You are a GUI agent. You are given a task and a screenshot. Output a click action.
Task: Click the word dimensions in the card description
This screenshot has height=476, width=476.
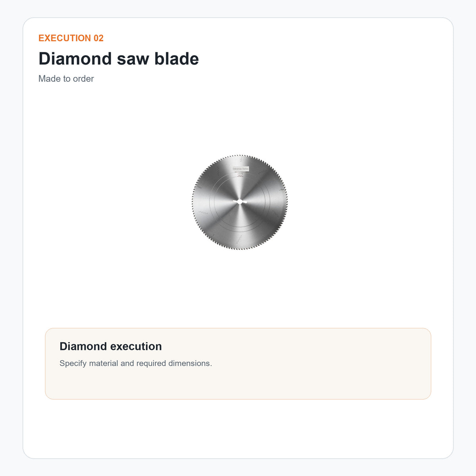190,363
